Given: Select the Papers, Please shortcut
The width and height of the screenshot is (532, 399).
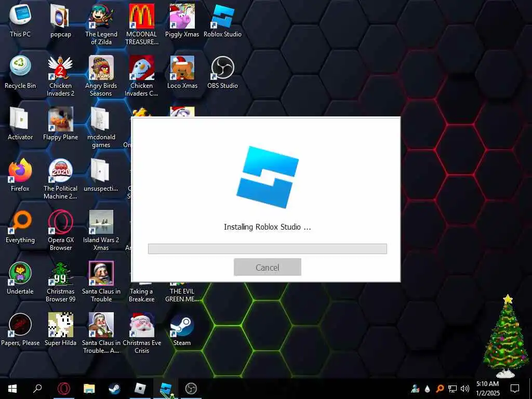Looking at the screenshot, I should (x=20, y=329).
